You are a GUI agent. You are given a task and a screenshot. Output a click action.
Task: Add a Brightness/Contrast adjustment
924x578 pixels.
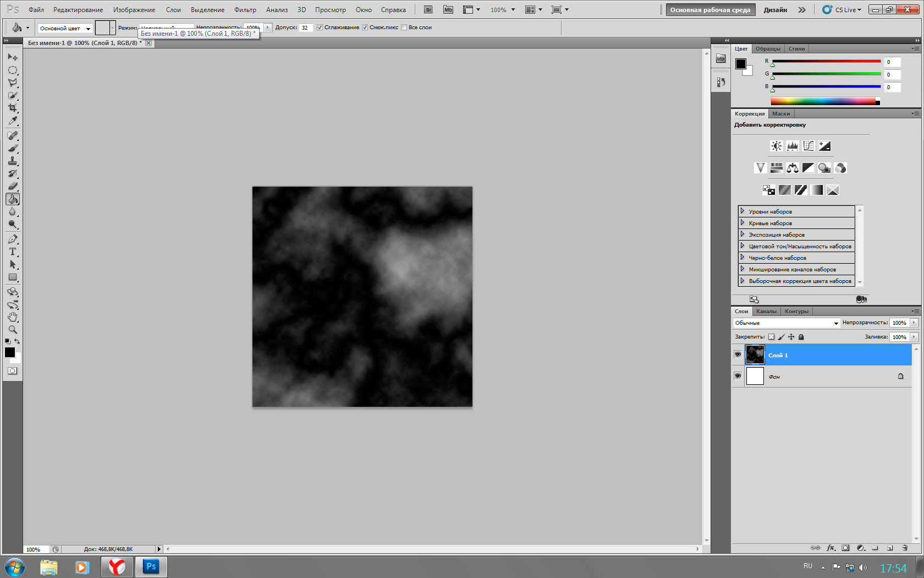tap(776, 146)
